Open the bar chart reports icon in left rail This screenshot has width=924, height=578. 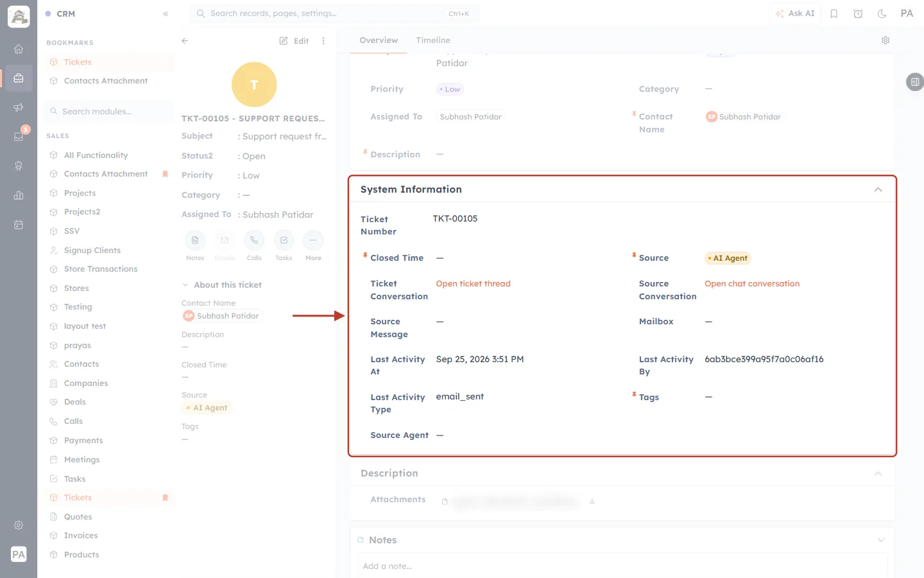tap(19, 195)
